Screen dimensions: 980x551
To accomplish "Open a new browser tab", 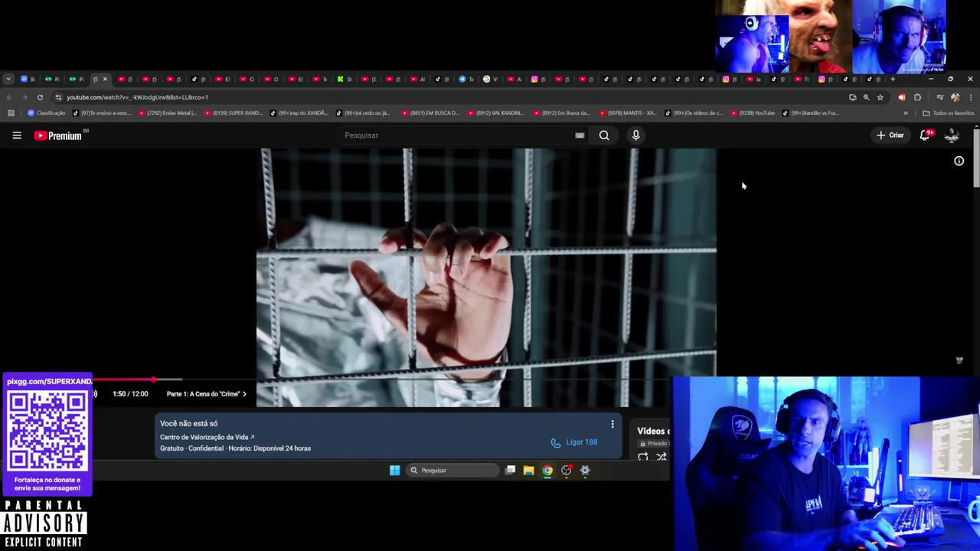I will [892, 79].
